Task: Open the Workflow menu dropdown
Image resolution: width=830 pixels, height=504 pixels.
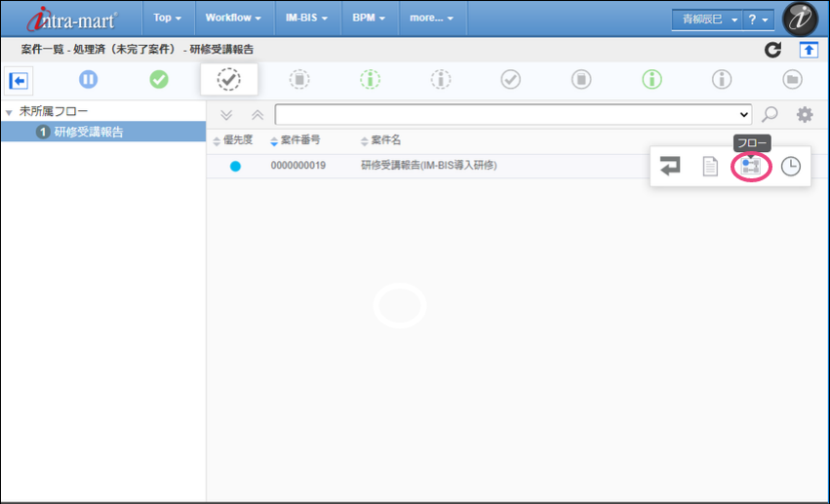Action: coord(233,18)
